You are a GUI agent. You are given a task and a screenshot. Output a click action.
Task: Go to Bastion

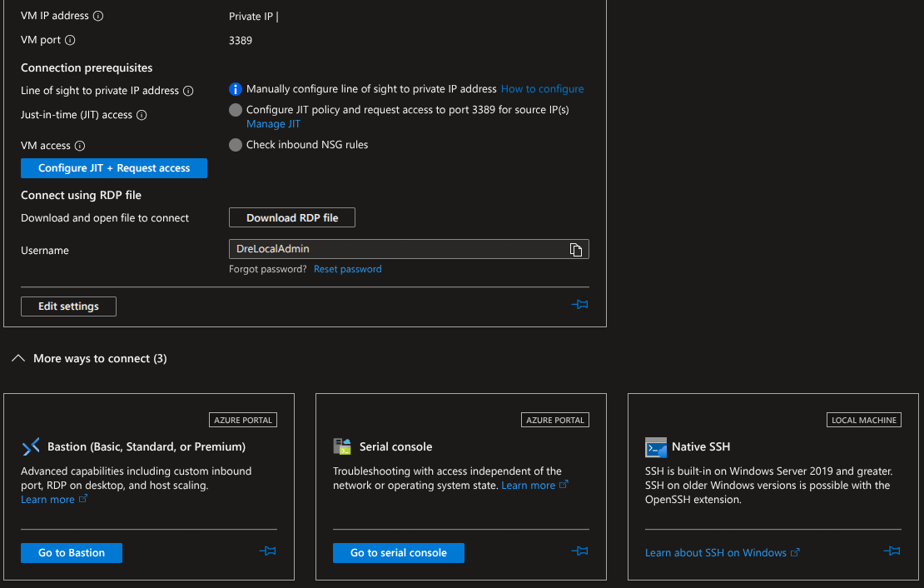[x=72, y=553]
